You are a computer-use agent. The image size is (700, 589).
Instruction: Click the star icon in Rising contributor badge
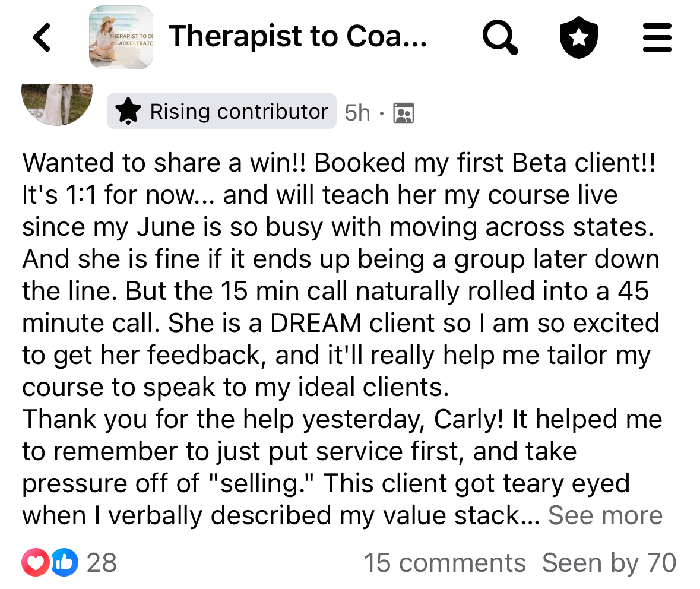(x=128, y=112)
